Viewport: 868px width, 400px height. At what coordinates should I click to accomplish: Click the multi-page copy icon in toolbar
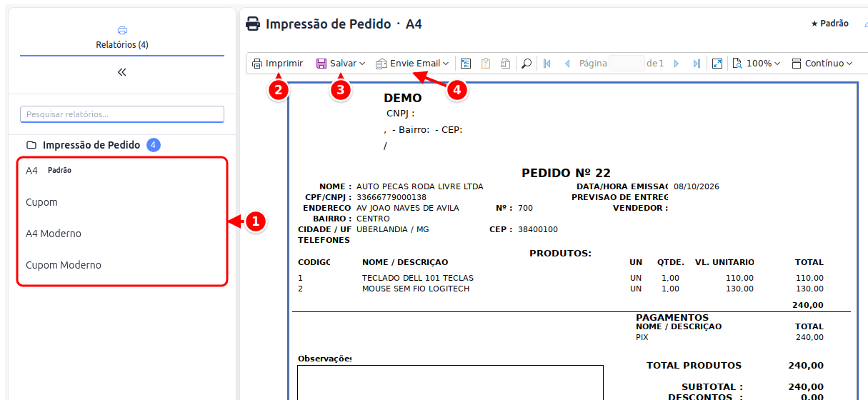(x=506, y=64)
